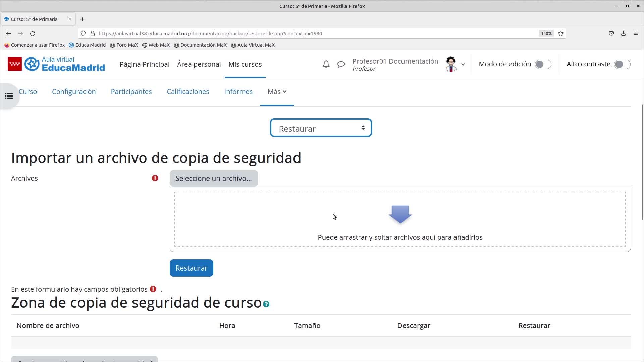Viewport: 644px width, 362px height.
Task: Bookmark page with the star icon
Action: click(561, 33)
